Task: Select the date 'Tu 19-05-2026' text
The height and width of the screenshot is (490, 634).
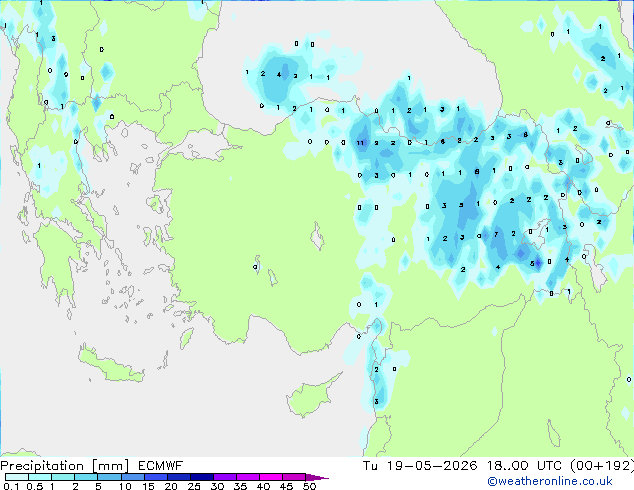Action: pyautogui.click(x=420, y=466)
